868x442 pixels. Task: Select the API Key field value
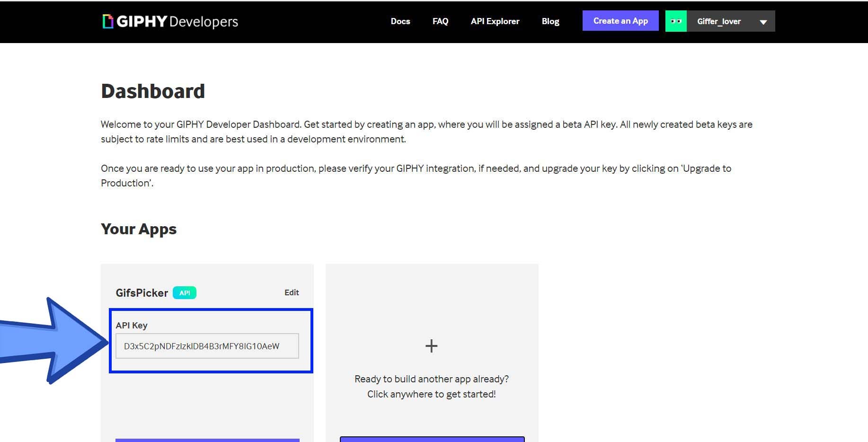207,346
